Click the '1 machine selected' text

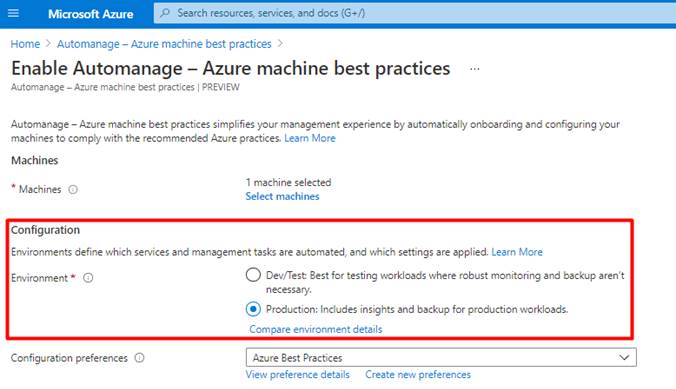tap(288, 182)
